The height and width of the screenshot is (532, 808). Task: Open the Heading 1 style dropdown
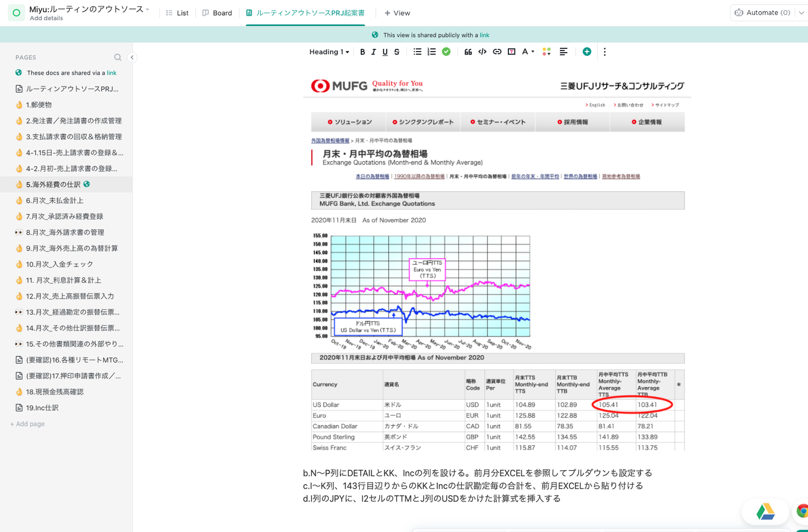329,52
